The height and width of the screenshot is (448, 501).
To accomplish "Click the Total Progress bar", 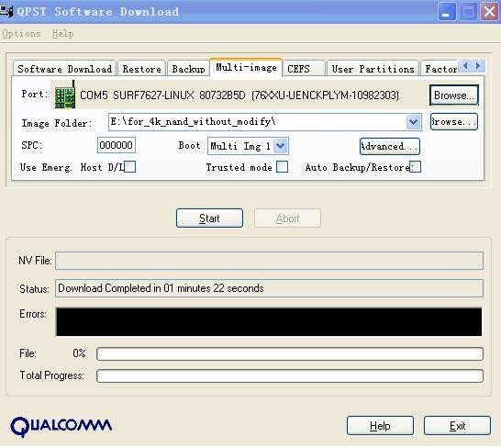I will (290, 376).
